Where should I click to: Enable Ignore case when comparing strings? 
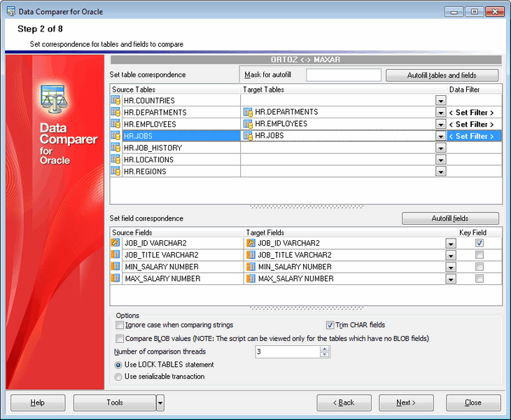point(120,325)
